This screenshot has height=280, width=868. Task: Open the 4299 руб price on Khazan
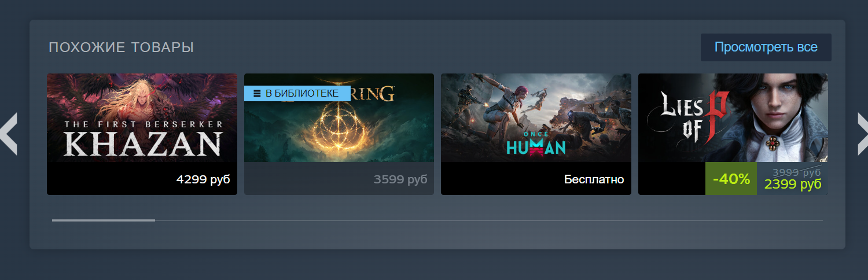[203, 179]
